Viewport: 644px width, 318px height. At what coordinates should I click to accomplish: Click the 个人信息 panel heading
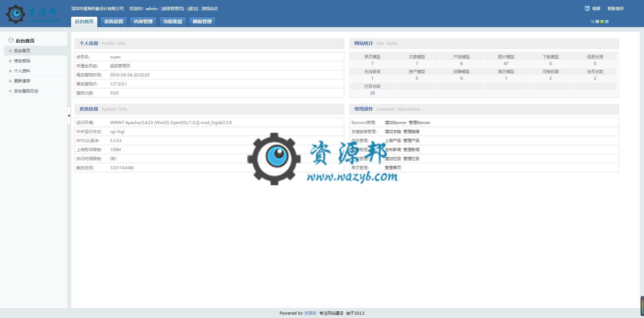point(89,44)
